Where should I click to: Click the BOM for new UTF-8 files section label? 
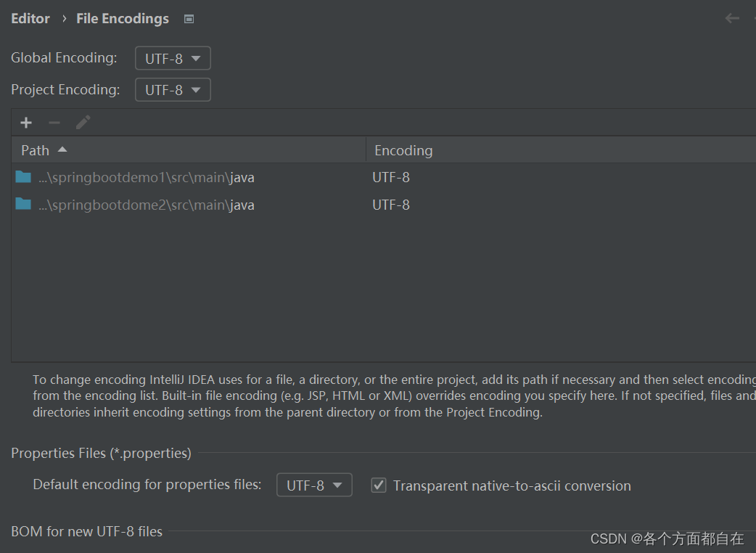(86, 531)
